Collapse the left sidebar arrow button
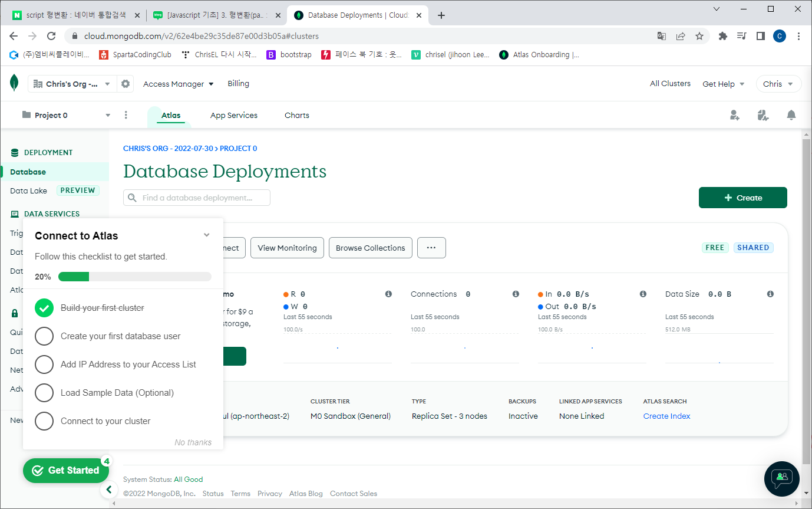The width and height of the screenshot is (812, 509). (x=108, y=489)
